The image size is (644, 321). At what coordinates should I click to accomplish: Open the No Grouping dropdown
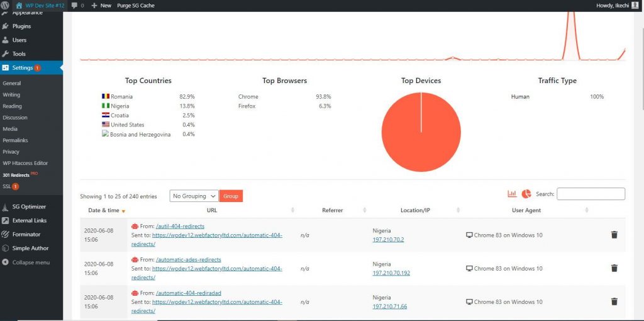[x=194, y=196]
